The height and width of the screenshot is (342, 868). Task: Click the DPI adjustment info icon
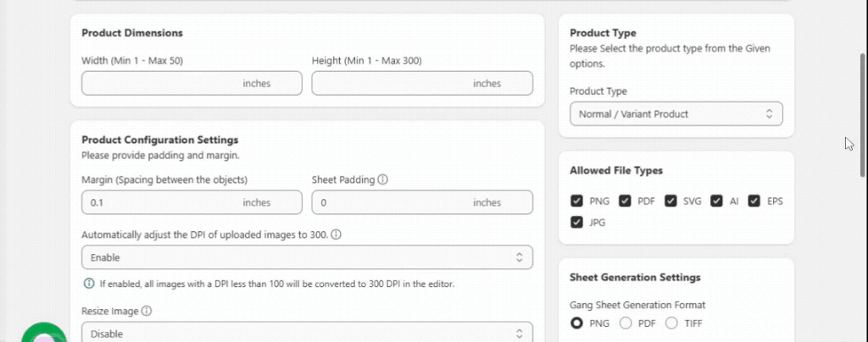pyautogui.click(x=337, y=234)
